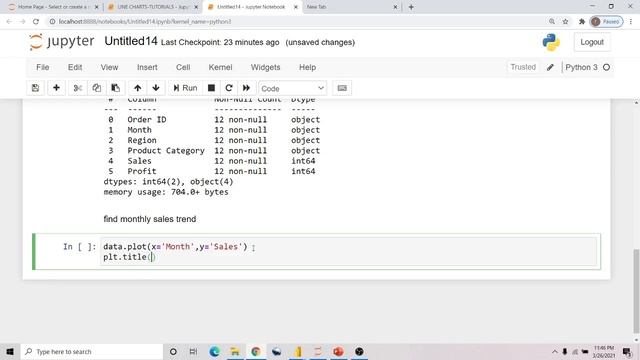Move selected cell down arrow

pos(156,88)
